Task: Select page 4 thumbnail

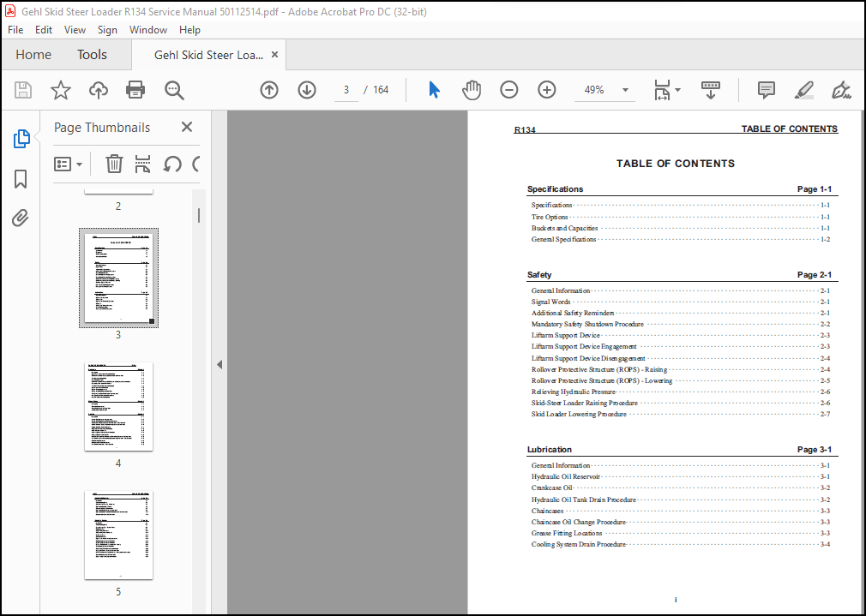Action: pos(118,407)
